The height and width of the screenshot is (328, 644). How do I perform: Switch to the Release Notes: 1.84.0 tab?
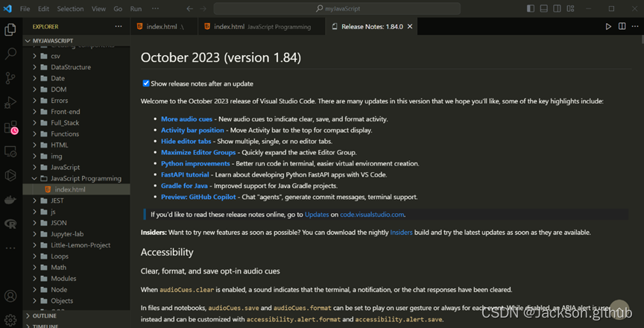point(370,26)
